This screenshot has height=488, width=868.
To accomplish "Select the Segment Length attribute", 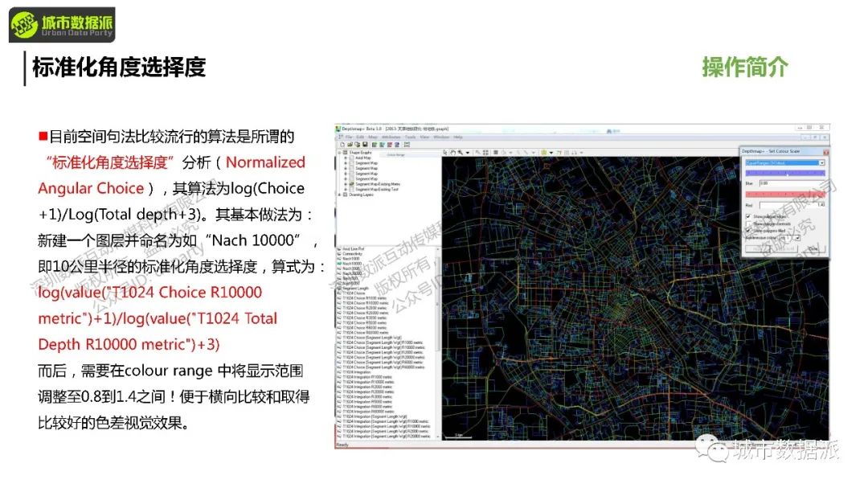I will (355, 289).
